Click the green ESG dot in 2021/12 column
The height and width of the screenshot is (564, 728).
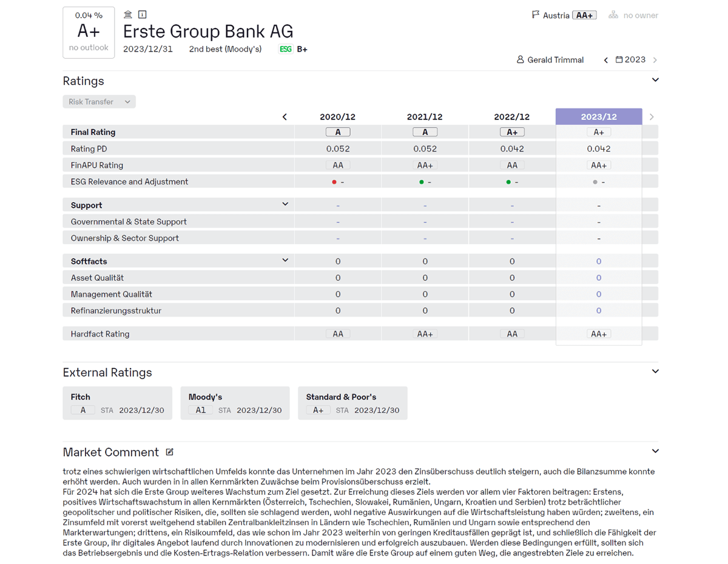422,182
